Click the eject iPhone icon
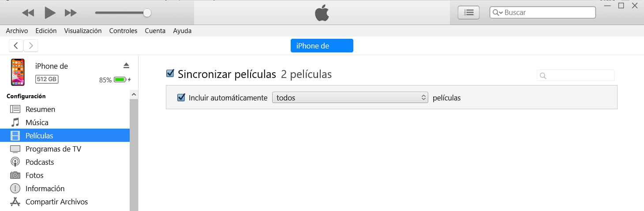 coord(126,66)
